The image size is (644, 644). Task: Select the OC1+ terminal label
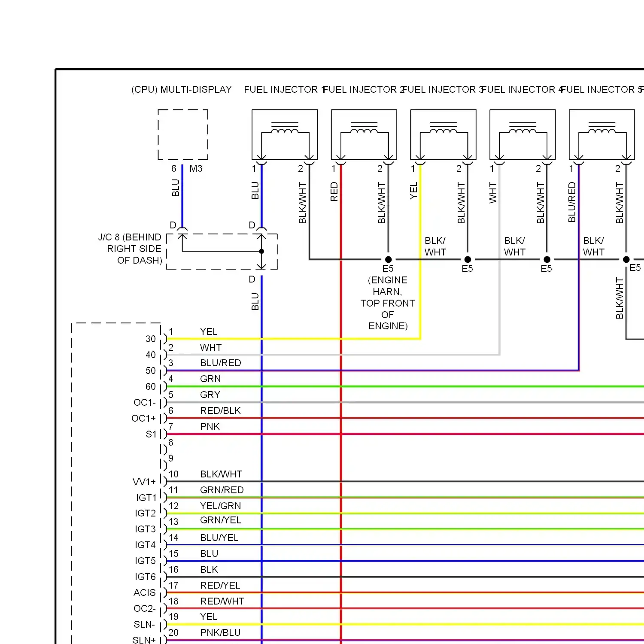[x=144, y=418]
